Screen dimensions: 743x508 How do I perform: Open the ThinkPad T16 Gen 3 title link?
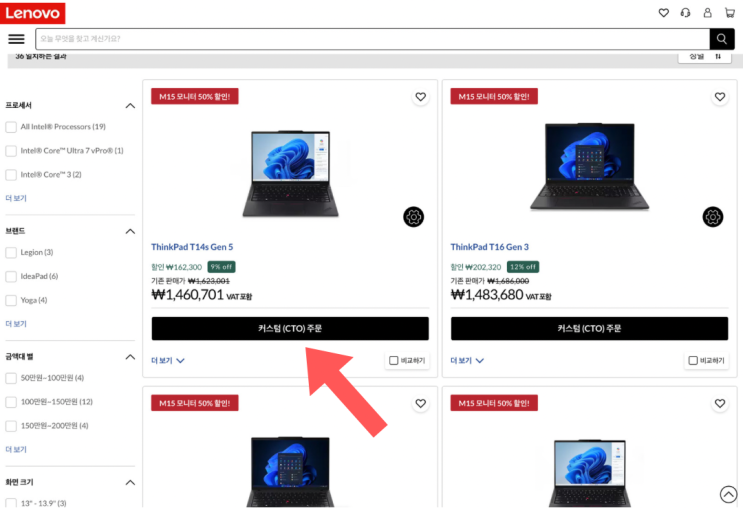point(489,247)
